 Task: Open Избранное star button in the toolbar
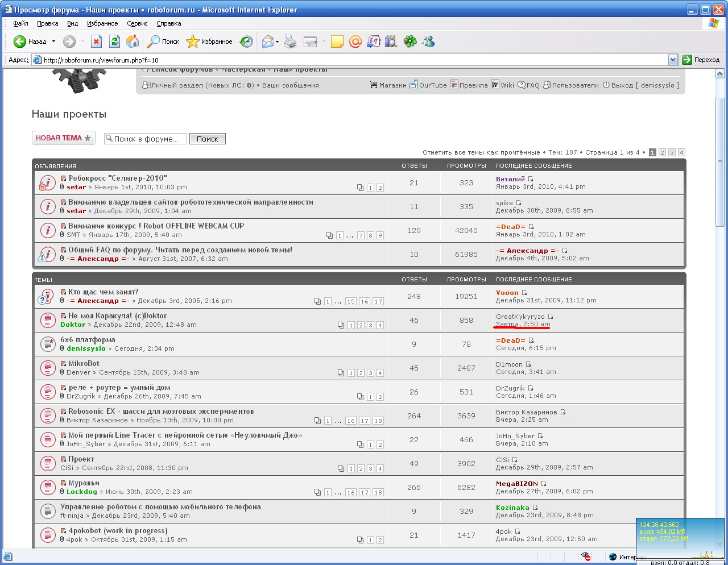(209, 41)
